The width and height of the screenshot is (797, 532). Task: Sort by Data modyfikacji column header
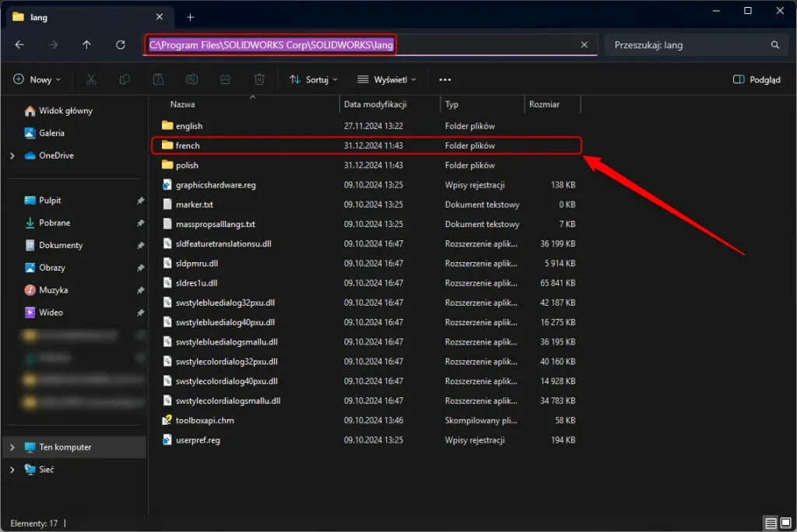point(390,104)
